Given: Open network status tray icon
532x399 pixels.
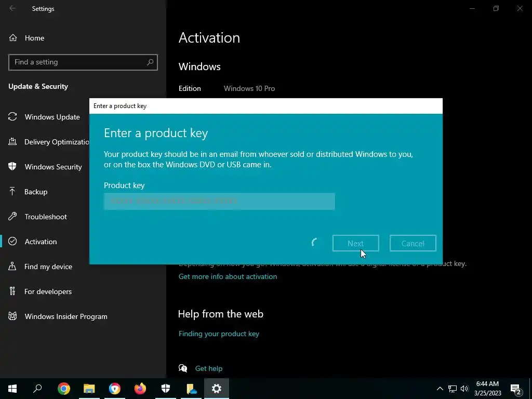Looking at the screenshot, I should tap(453, 389).
